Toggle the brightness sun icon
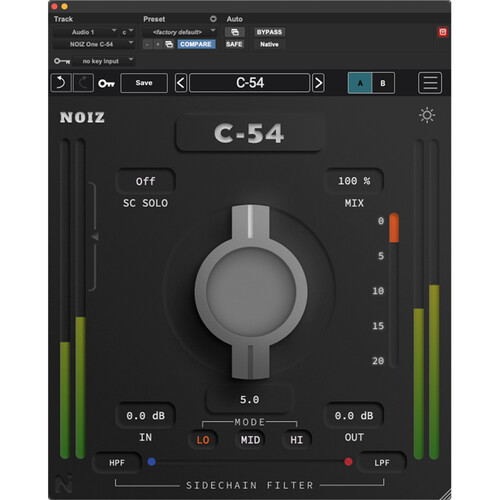Screen dimensions: 500x500 (x=427, y=115)
